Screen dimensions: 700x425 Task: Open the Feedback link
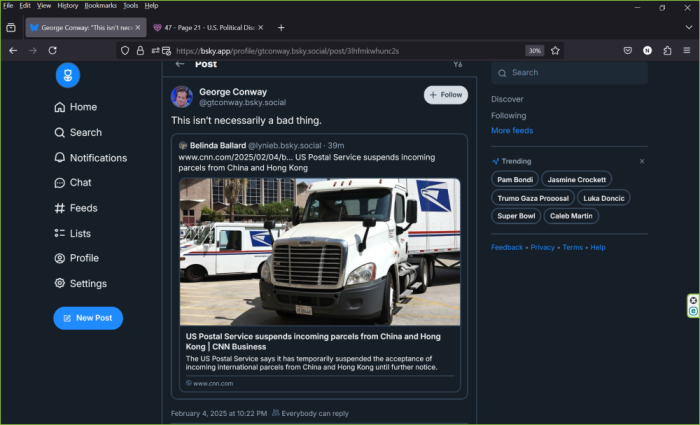pos(507,247)
